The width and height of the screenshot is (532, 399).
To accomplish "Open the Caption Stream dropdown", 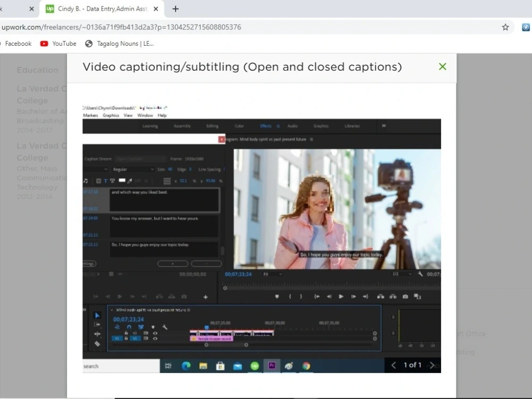I will pos(140,159).
